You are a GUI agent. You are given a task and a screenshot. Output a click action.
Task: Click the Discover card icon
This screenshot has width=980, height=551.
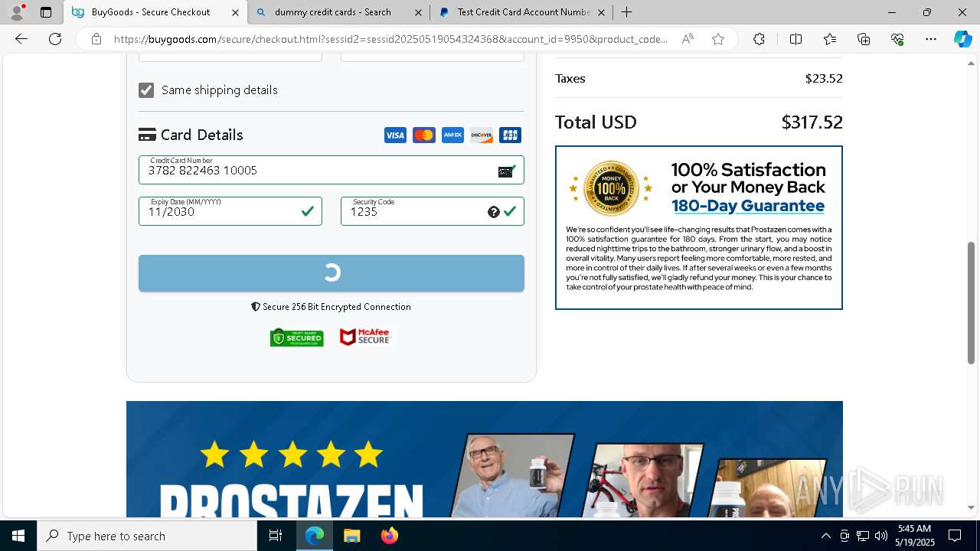pos(482,135)
